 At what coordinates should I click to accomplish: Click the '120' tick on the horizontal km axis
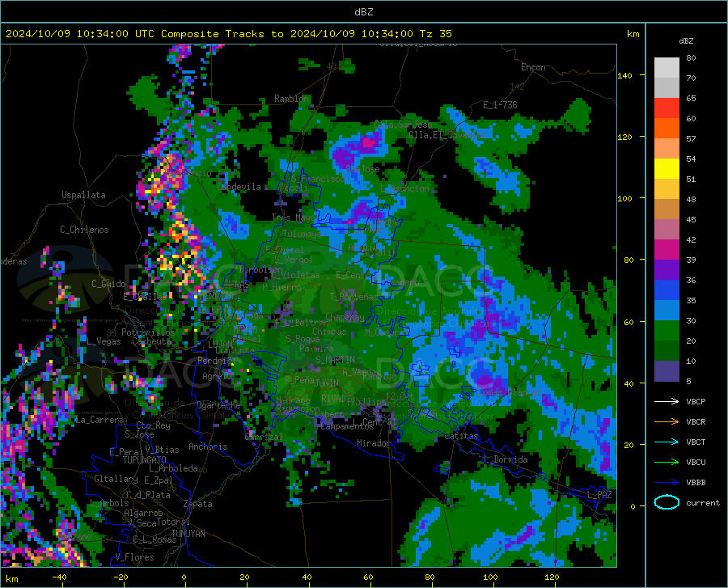pos(552,577)
